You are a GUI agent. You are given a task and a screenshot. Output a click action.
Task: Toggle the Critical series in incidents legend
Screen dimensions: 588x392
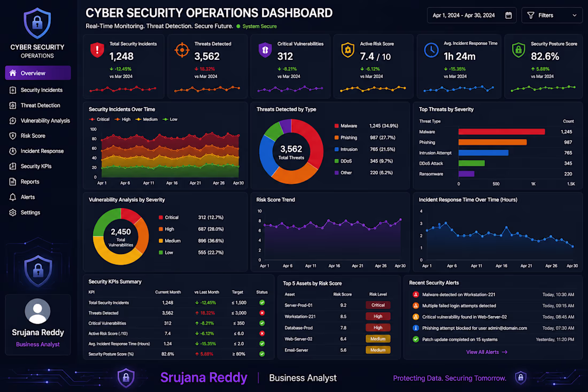click(x=99, y=119)
